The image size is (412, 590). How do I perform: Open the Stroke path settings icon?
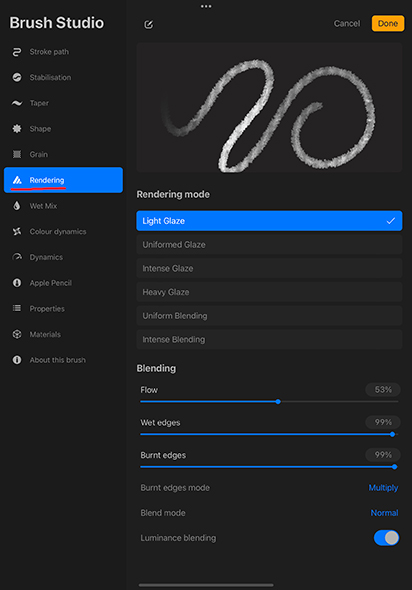pos(17,52)
